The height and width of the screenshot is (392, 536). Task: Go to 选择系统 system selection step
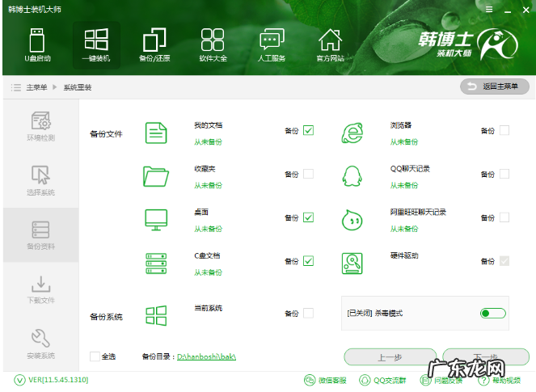41,181
